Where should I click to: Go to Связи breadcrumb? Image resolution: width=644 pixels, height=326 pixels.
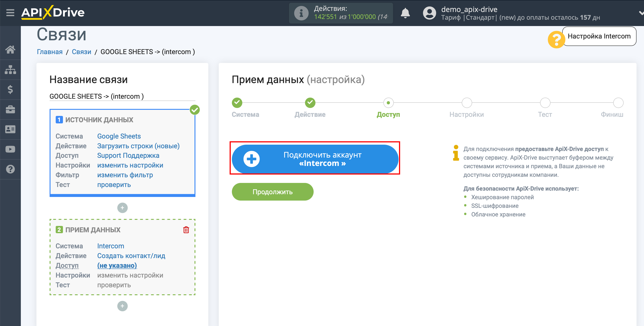click(x=82, y=52)
